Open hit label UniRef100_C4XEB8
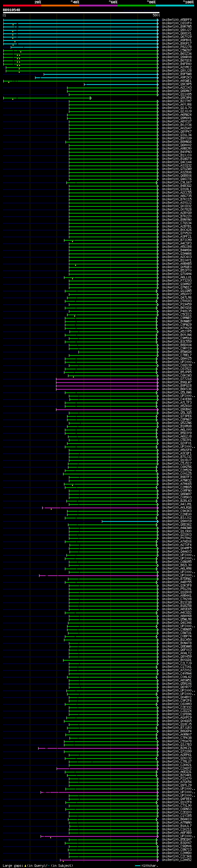This screenshot has width=197, height=868. point(177,399)
